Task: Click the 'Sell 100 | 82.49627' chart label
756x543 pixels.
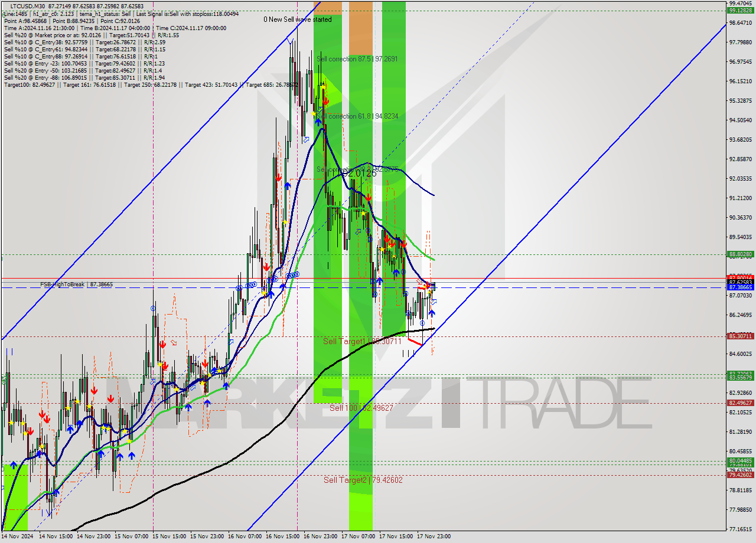Action: point(361,408)
